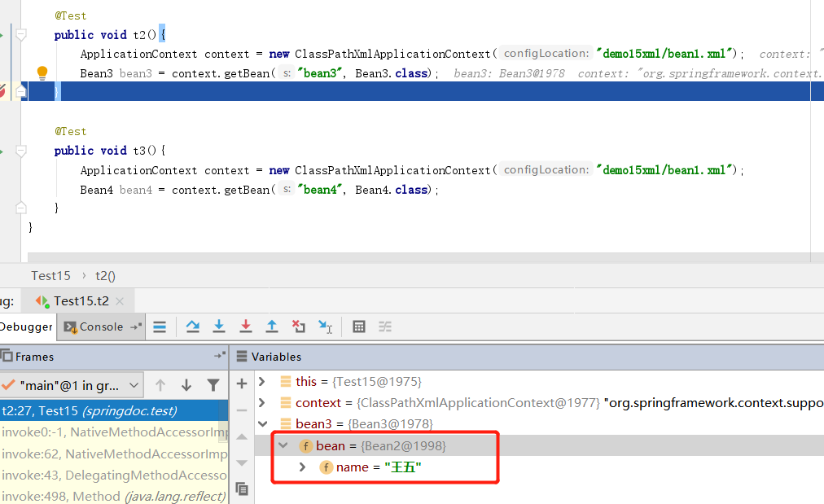Click the Step Over debugger icon
Image resolution: width=824 pixels, height=504 pixels.
[192, 327]
